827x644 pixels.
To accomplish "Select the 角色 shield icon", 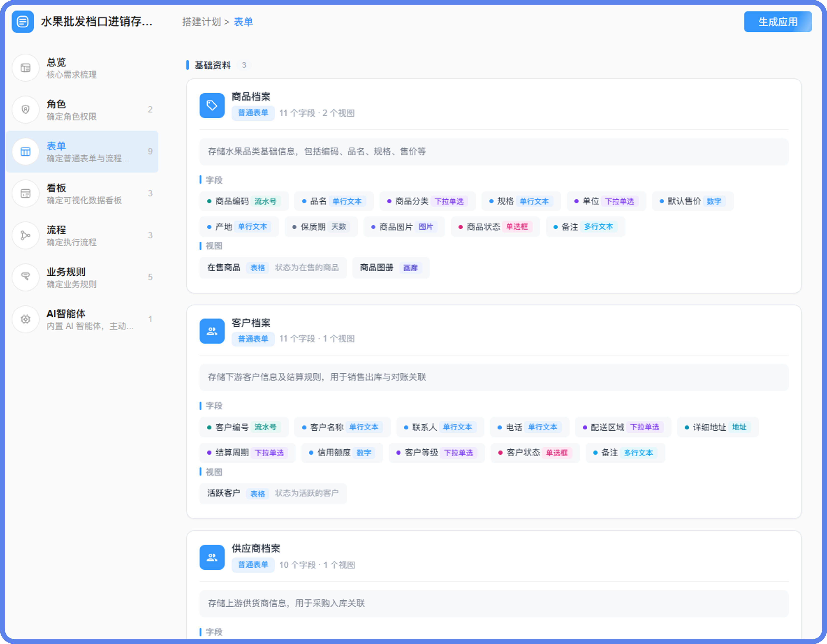I will (x=25, y=110).
